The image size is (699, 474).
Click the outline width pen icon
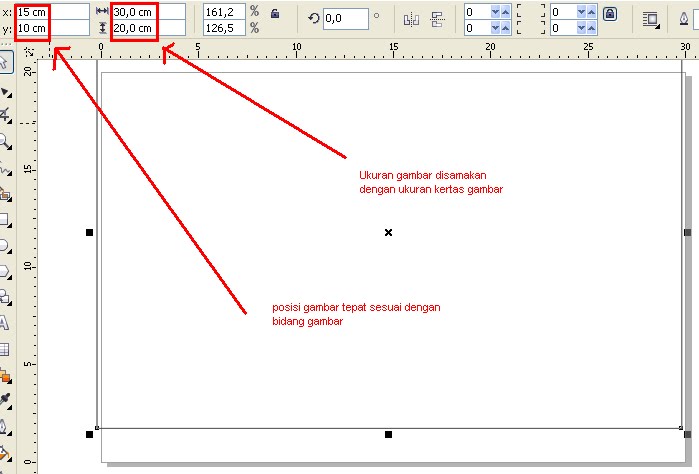(683, 19)
